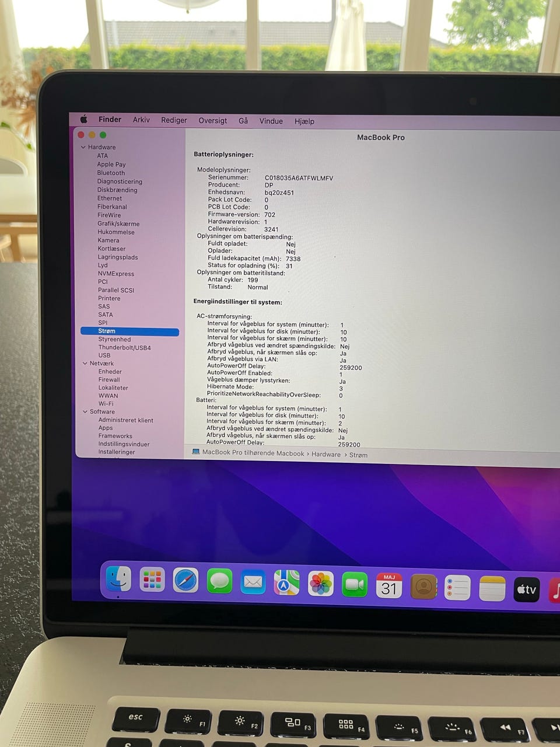The height and width of the screenshot is (747, 560).
Task: Open Maps from the Dock
Action: pyautogui.click(x=286, y=583)
